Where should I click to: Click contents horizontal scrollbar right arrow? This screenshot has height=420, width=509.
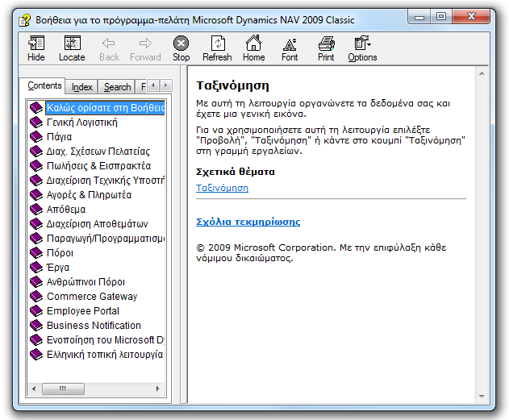click(158, 389)
